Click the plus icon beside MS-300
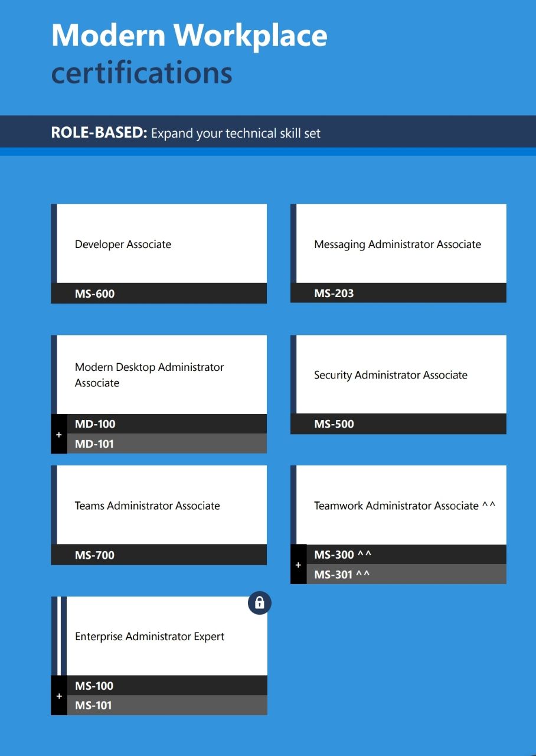Image resolution: width=536 pixels, height=756 pixels. [x=298, y=565]
